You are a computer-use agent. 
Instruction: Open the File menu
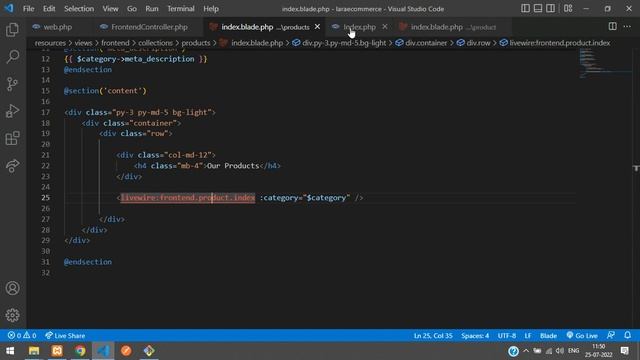(28, 9)
